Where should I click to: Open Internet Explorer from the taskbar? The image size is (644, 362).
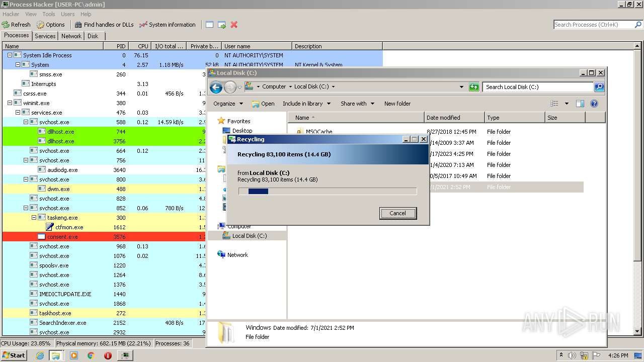(x=40, y=355)
